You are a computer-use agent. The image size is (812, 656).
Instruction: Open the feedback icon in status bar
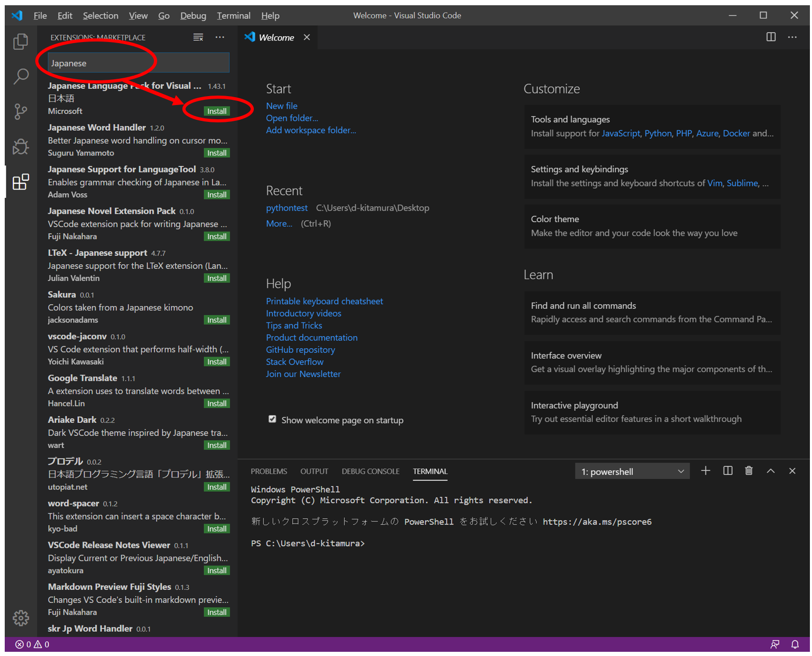point(775,644)
